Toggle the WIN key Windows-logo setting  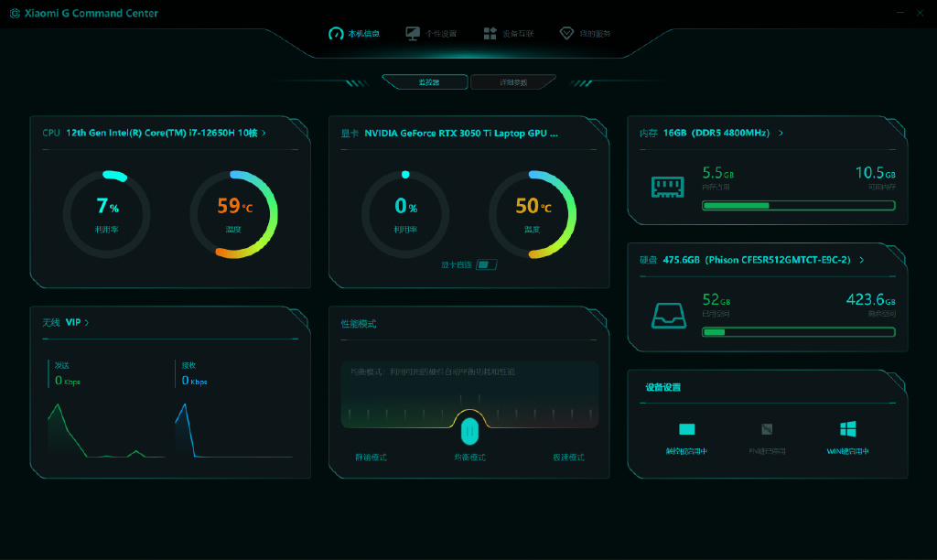click(847, 428)
